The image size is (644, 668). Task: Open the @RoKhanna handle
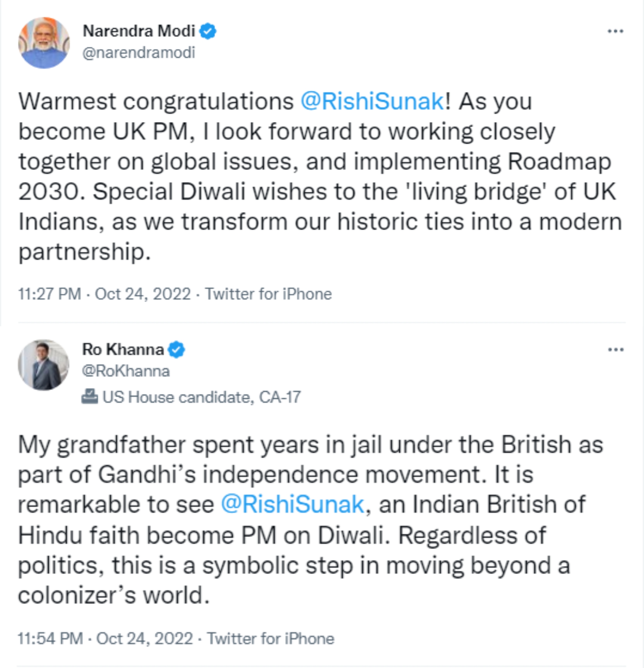(x=126, y=371)
